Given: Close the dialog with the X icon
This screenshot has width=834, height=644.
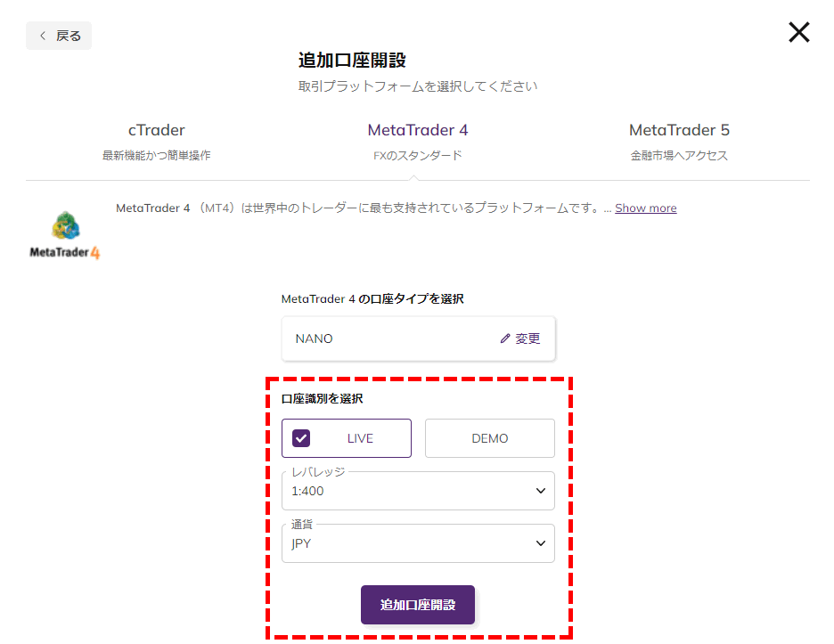Looking at the screenshot, I should [798, 32].
